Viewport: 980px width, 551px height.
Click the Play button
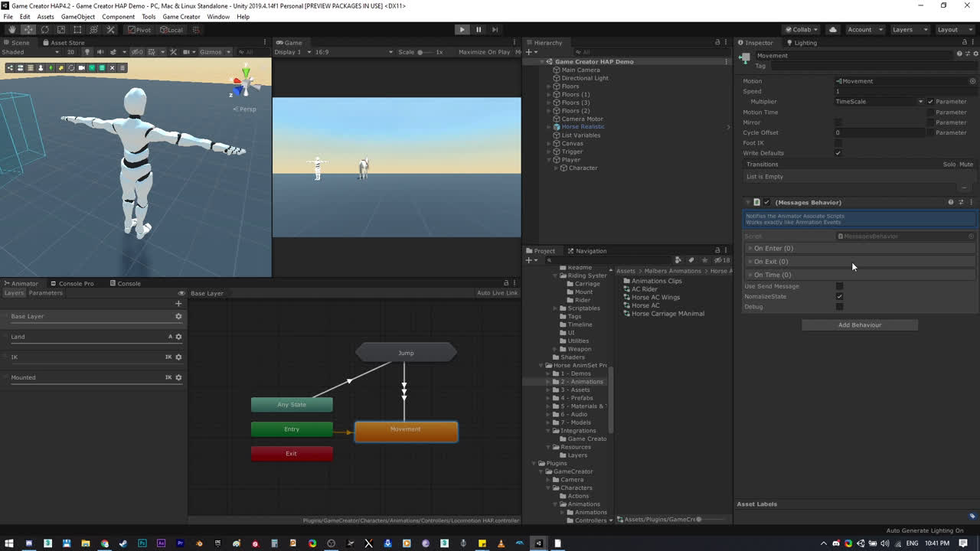pos(462,29)
